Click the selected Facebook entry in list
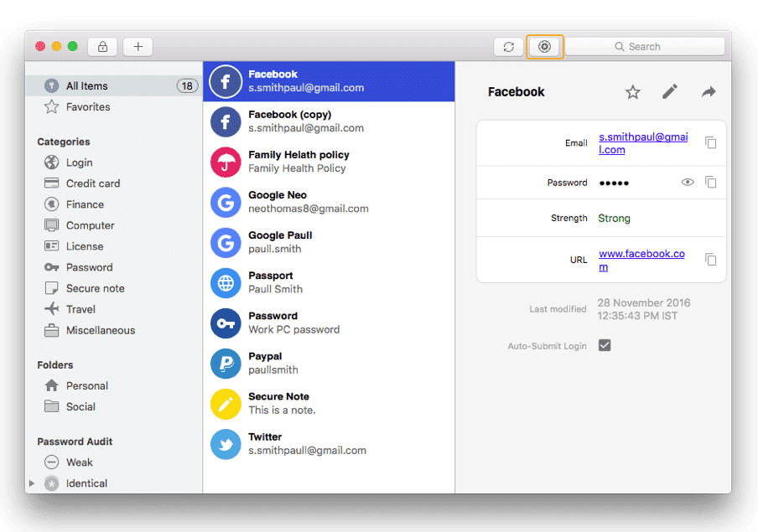Screen dimensions: 758x532 [x=329, y=81]
